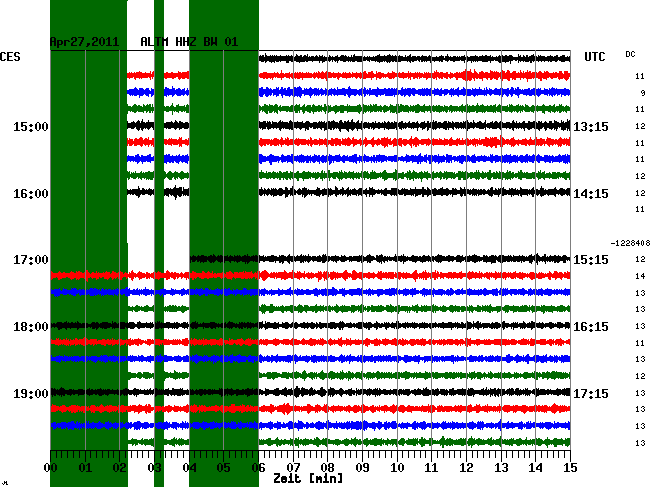Select the 17:00 local time label
Screen dimensions: 650x494
(31, 260)
